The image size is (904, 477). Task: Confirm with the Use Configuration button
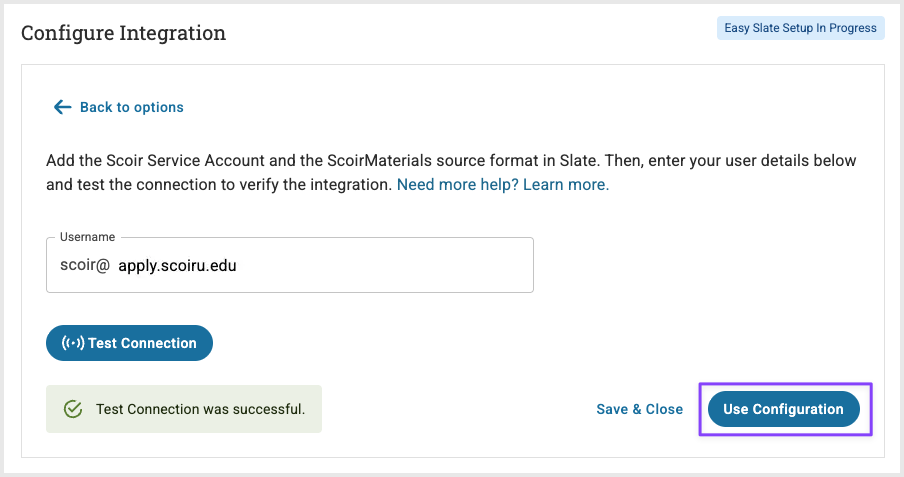click(783, 409)
